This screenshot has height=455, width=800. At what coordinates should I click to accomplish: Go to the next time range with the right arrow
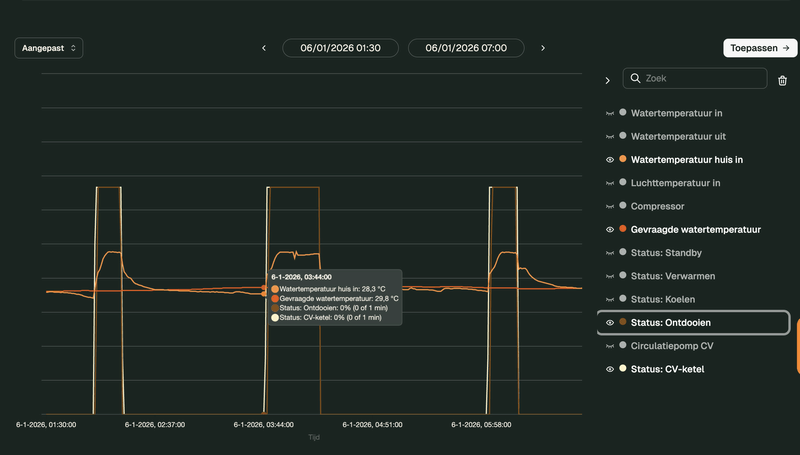tap(542, 48)
